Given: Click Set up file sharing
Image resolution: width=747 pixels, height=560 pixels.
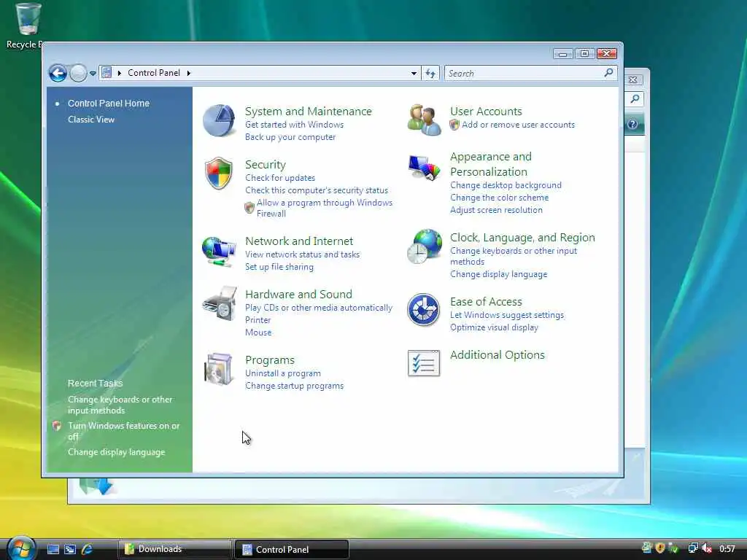Looking at the screenshot, I should point(279,267).
